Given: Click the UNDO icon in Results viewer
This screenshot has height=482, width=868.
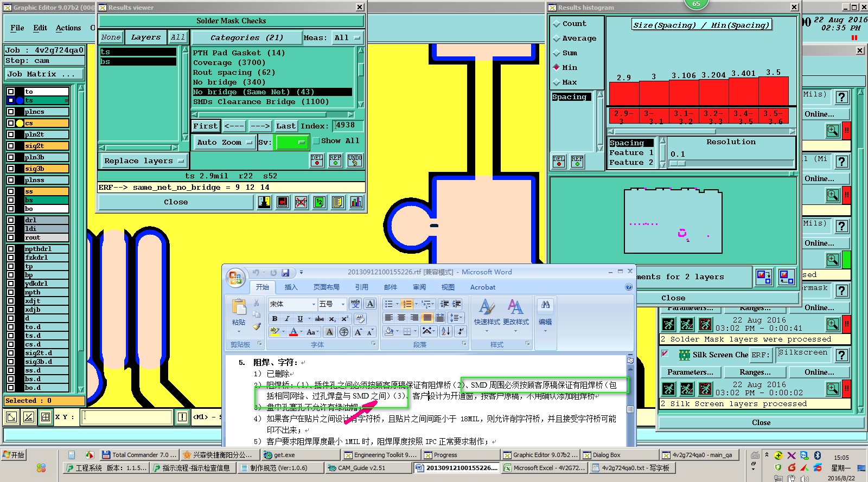Looking at the screenshot, I should [x=355, y=160].
